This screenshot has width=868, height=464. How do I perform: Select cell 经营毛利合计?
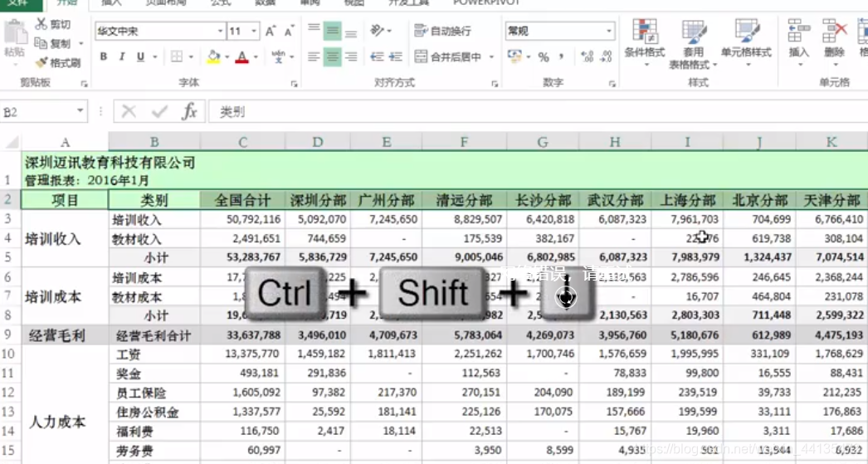tap(154, 335)
